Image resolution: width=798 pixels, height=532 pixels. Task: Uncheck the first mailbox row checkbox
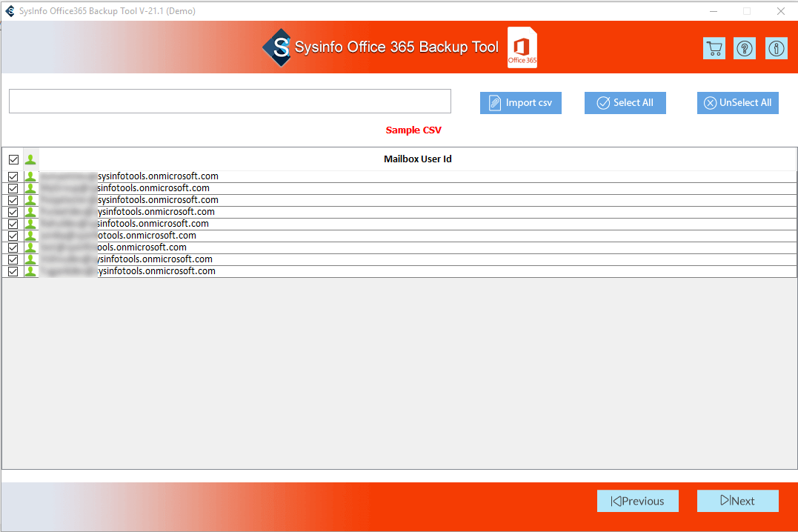tap(13, 176)
